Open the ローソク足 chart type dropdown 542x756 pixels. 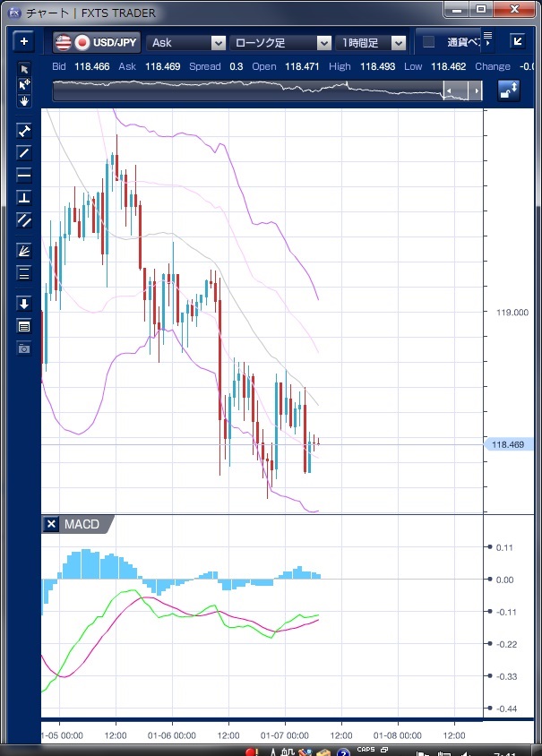tap(280, 42)
